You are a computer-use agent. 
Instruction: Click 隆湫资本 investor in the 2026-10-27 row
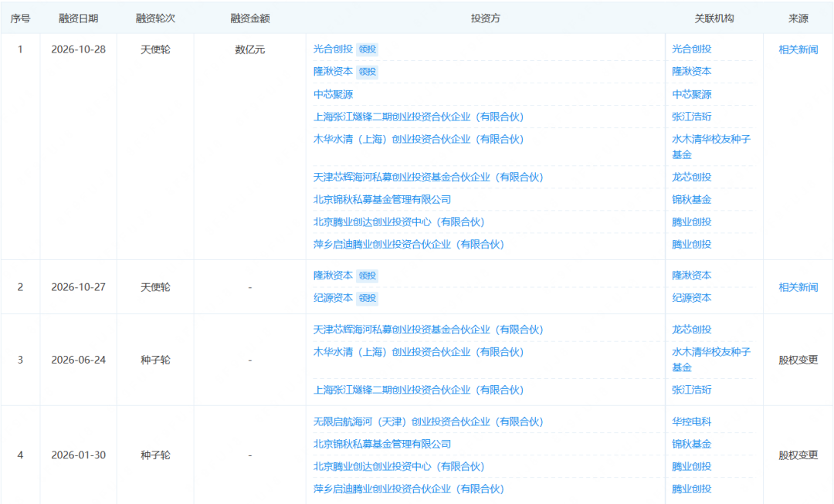tap(333, 276)
